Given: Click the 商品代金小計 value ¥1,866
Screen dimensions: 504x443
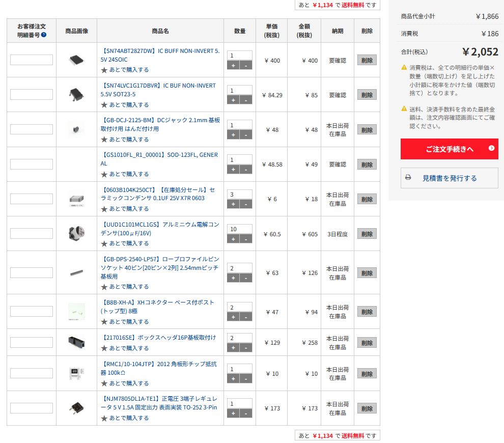Looking at the screenshot, I should click(487, 16).
